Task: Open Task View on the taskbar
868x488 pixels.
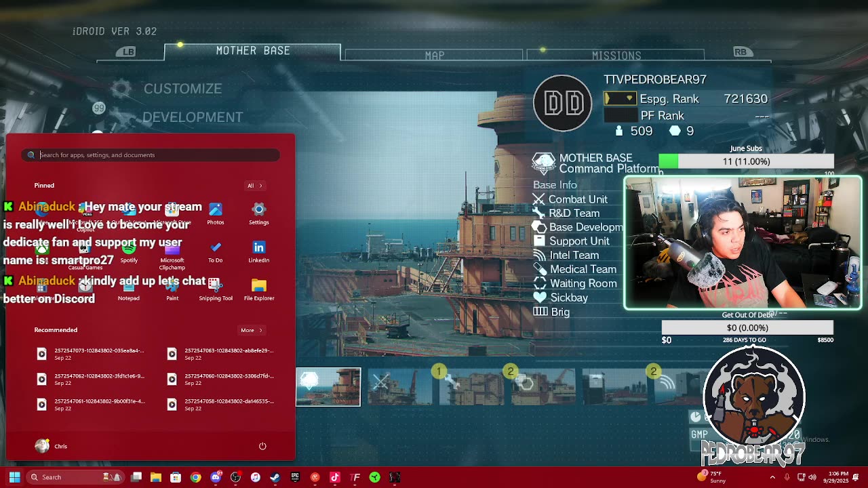Action: [x=136, y=477]
